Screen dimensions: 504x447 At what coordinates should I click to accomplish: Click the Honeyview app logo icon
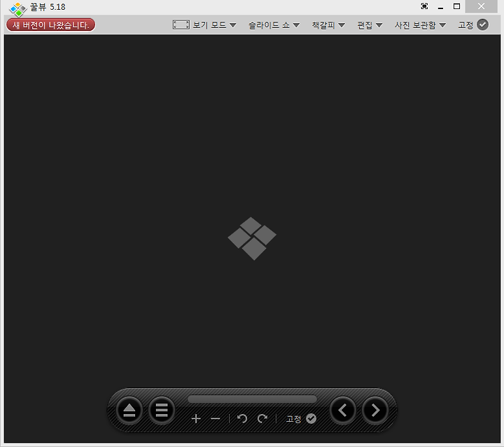click(18, 9)
